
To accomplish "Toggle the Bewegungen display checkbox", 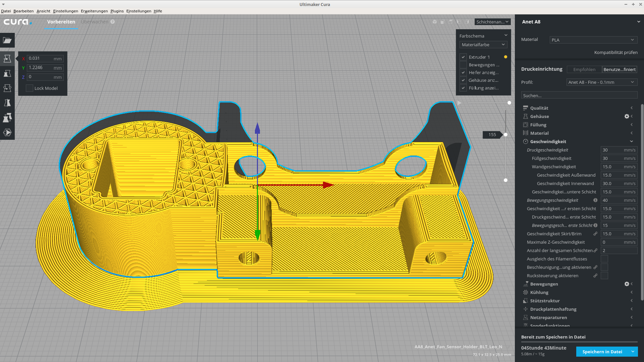I will (463, 65).
